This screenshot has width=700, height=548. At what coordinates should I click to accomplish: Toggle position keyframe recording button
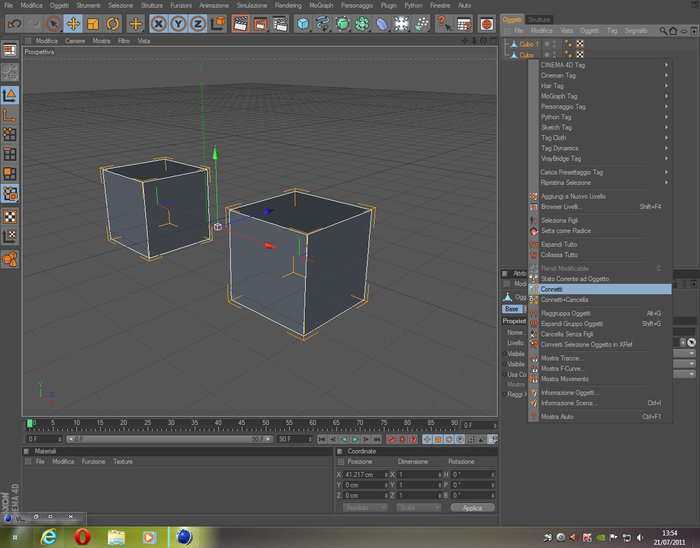click(427, 439)
